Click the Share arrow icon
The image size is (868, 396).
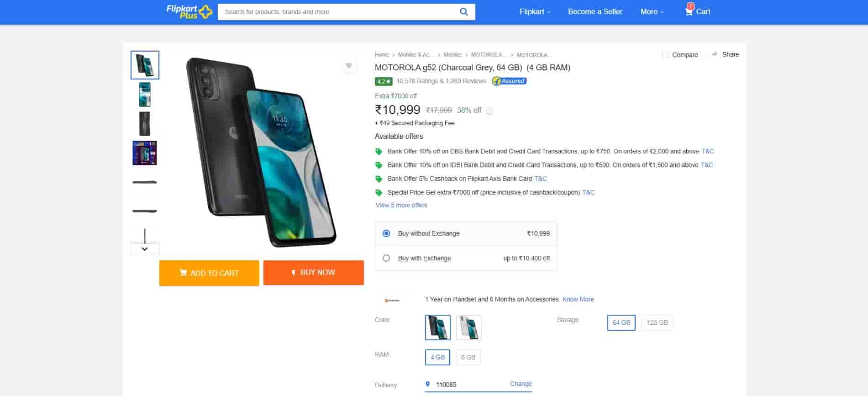pos(714,54)
